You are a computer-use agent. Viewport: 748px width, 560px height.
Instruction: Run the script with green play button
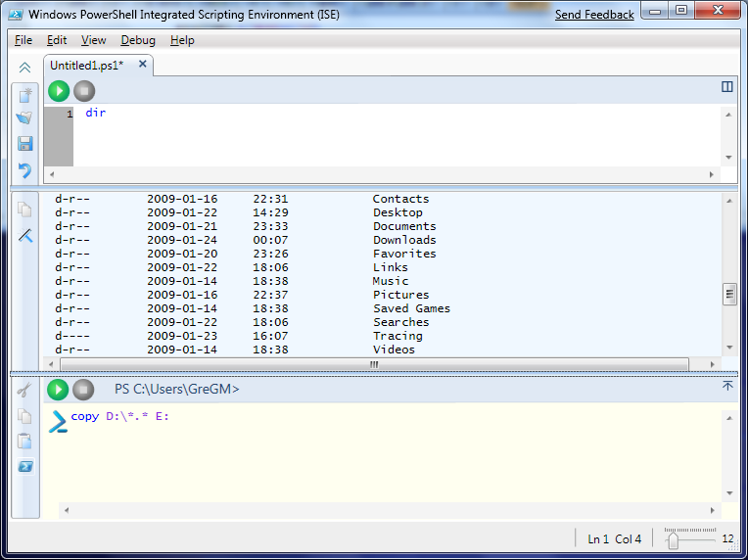click(x=59, y=91)
